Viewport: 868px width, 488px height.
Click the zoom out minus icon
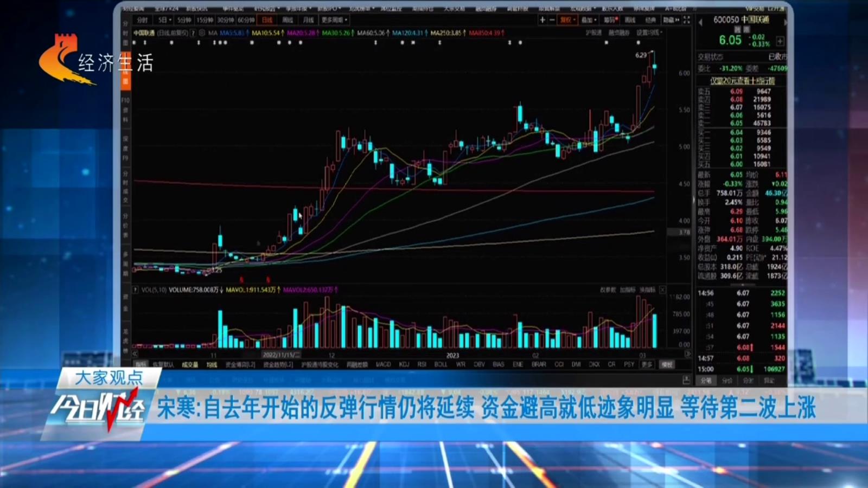click(x=552, y=20)
